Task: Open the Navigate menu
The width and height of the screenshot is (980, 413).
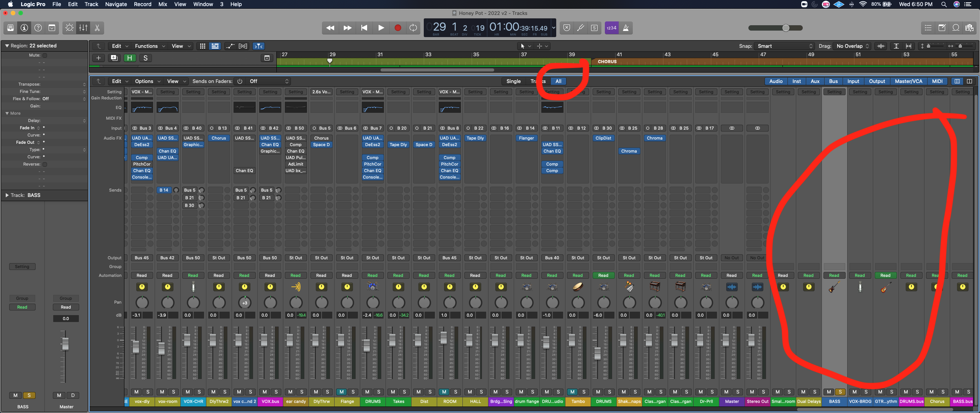Action: [116, 4]
